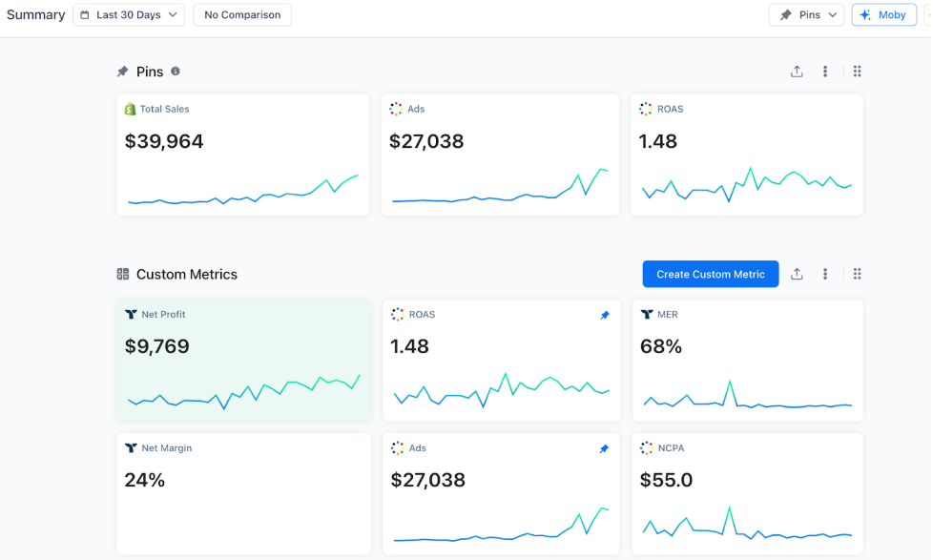Screen dimensions: 933x560
Task: Click the Shopify icon on Total Sales
Action: tap(131, 110)
